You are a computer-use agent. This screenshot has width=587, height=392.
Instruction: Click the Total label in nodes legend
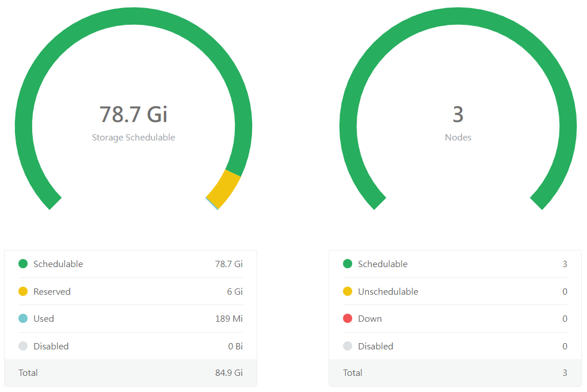pos(352,373)
